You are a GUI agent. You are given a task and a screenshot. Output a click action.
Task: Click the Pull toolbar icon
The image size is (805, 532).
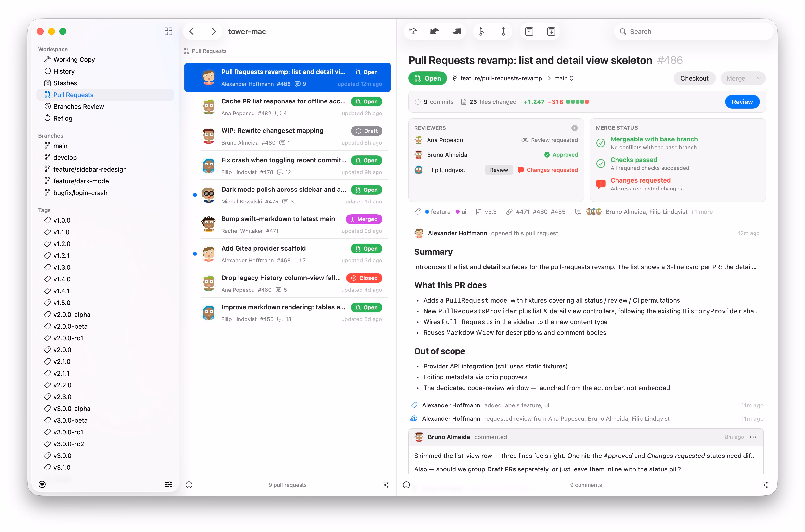pyautogui.click(x=435, y=32)
